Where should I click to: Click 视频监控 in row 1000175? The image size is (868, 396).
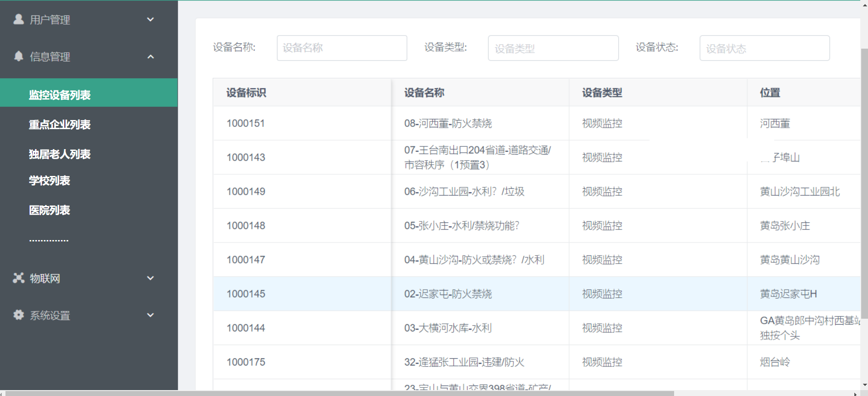(602, 362)
